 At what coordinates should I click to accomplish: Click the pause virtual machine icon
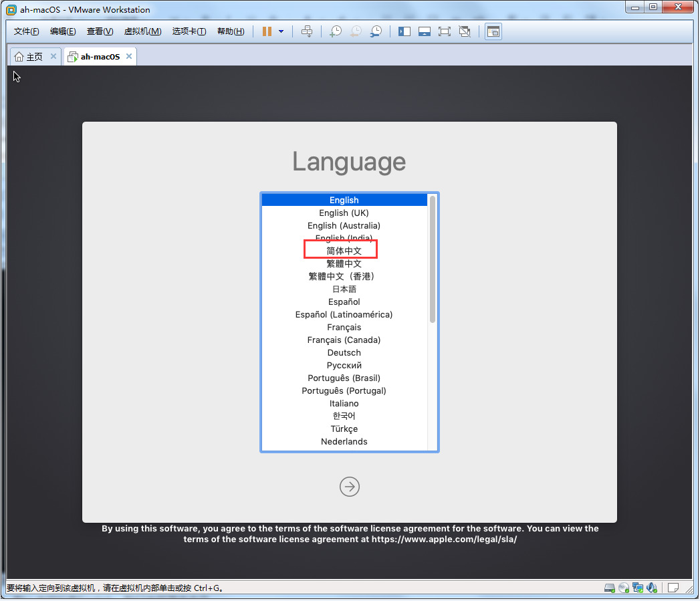(x=267, y=31)
